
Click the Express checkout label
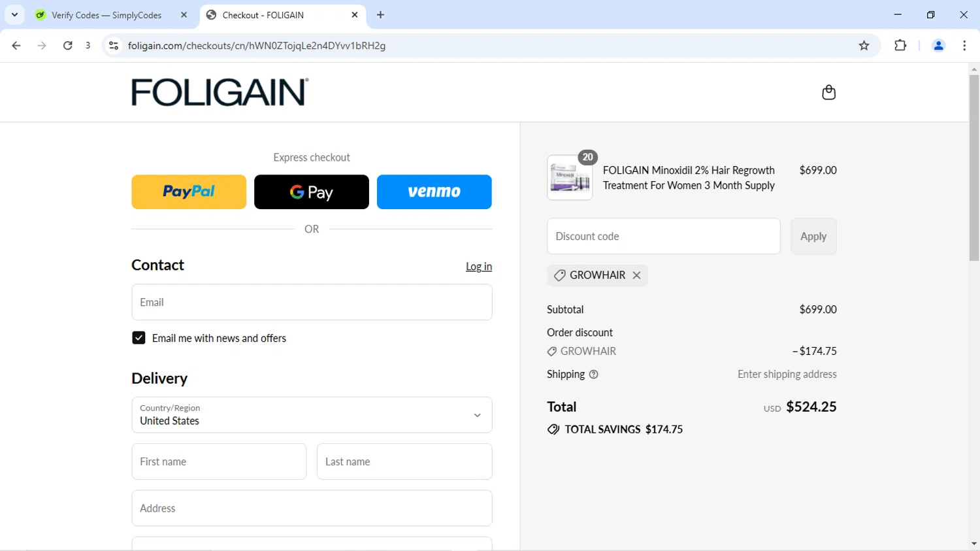tap(312, 158)
